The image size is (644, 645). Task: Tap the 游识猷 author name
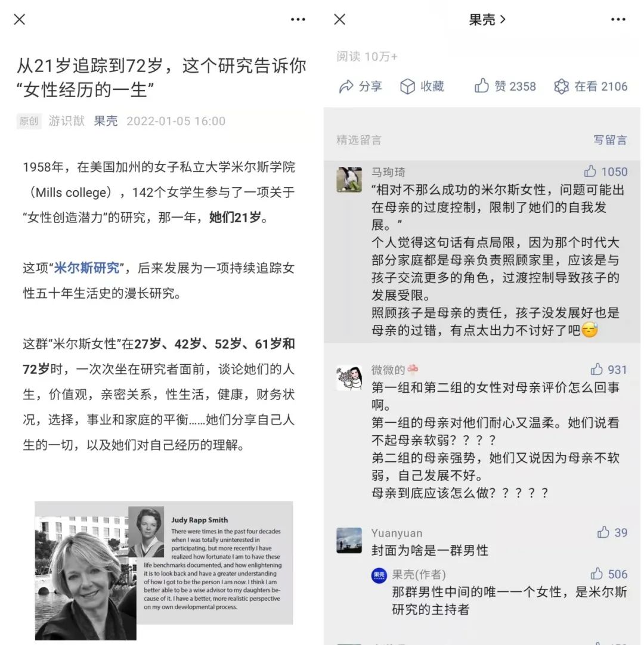(66, 121)
